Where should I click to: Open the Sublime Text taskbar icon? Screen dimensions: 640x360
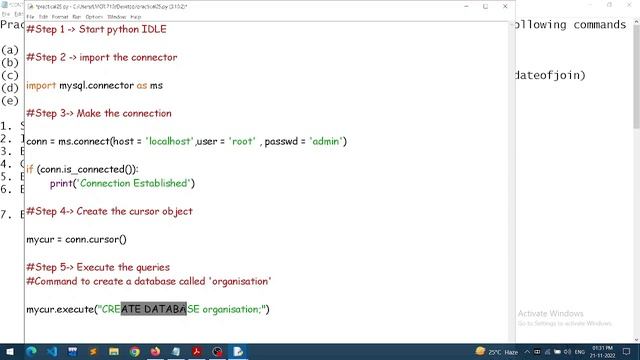[x=93, y=351]
